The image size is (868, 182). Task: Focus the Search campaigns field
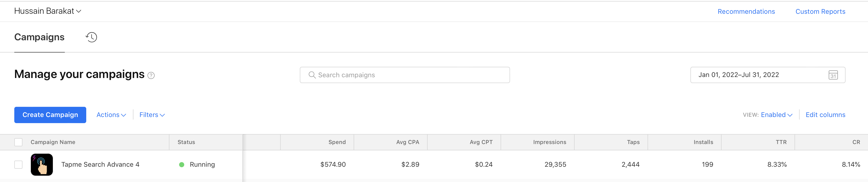[405, 75]
